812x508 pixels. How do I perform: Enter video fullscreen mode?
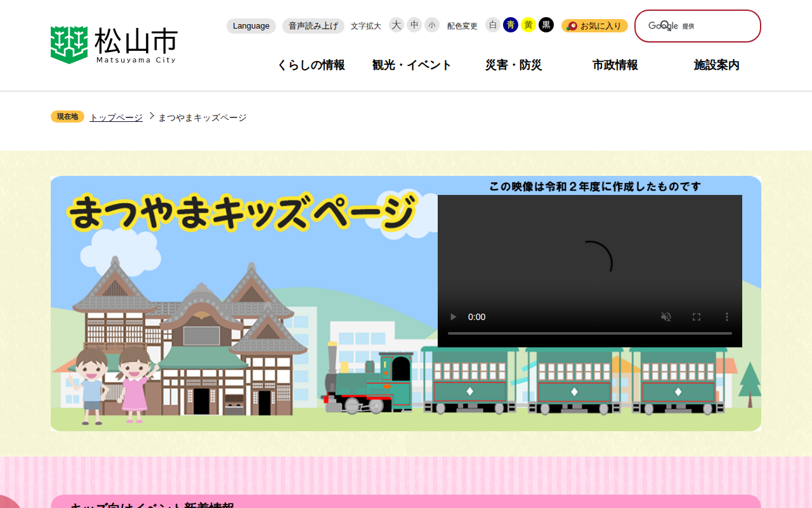click(697, 317)
